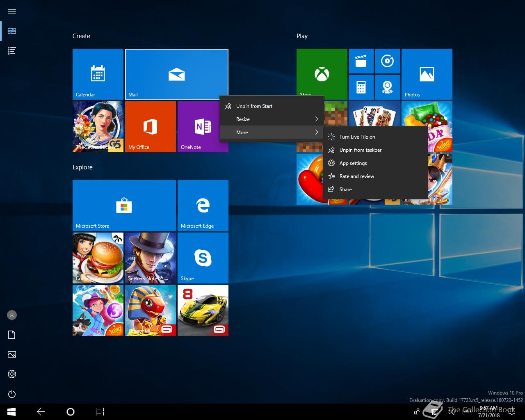
Task: Expand the More submenu
Action: (x=272, y=132)
